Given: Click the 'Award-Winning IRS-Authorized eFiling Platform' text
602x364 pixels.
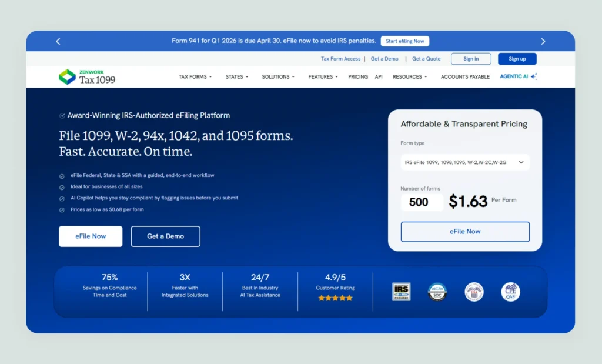Looking at the screenshot, I should 149,115.
